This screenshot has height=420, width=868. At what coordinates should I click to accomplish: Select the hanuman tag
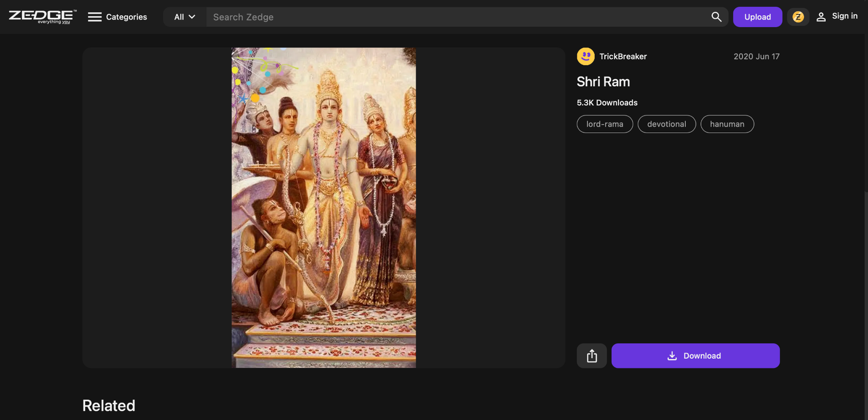[x=727, y=124]
